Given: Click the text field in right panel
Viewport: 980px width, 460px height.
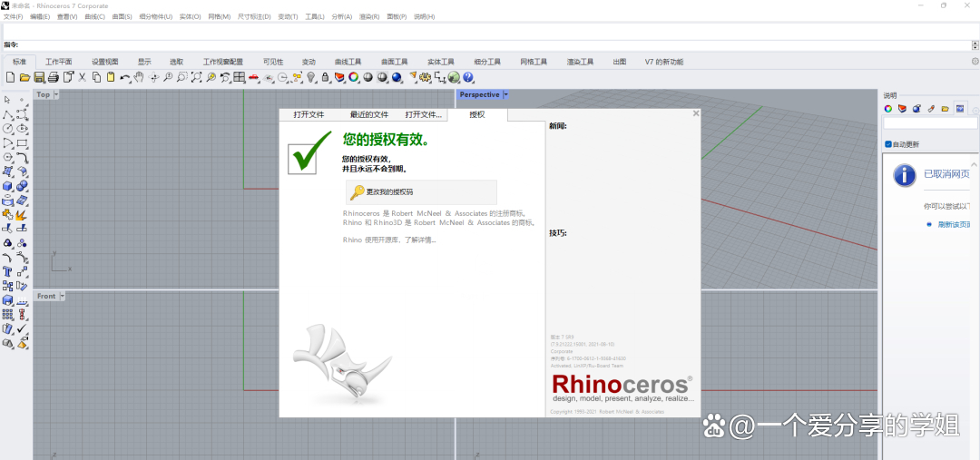Looking at the screenshot, I should click(930, 123).
